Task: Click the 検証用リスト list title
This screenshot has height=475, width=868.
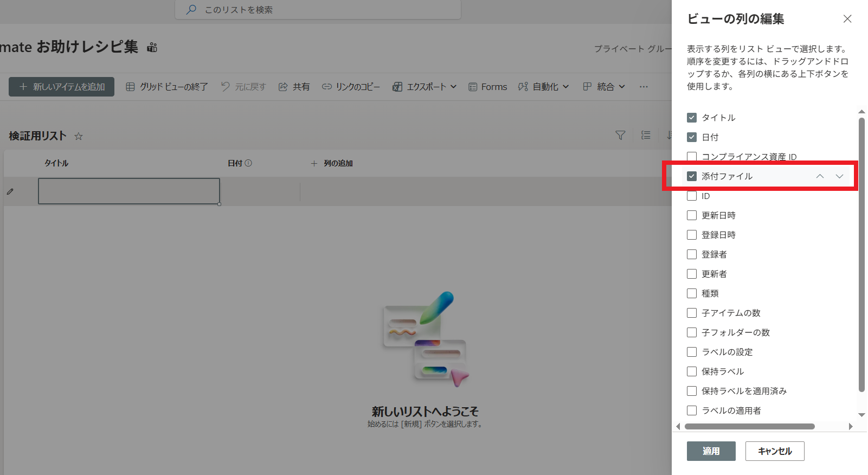Action: point(37,136)
